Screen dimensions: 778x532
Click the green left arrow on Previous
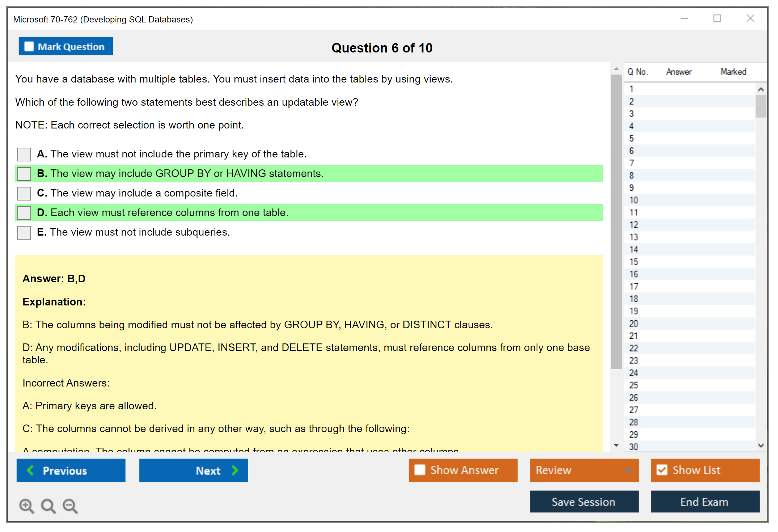(31, 470)
